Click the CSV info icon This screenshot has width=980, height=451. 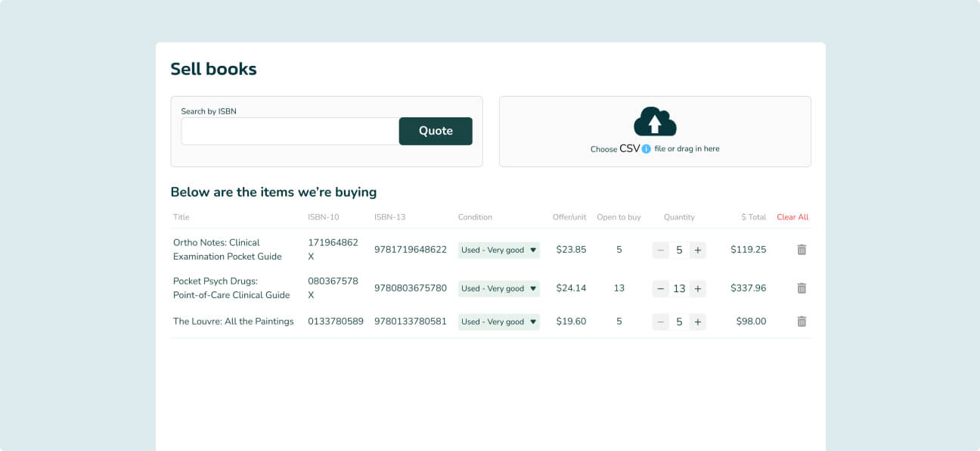click(x=646, y=149)
